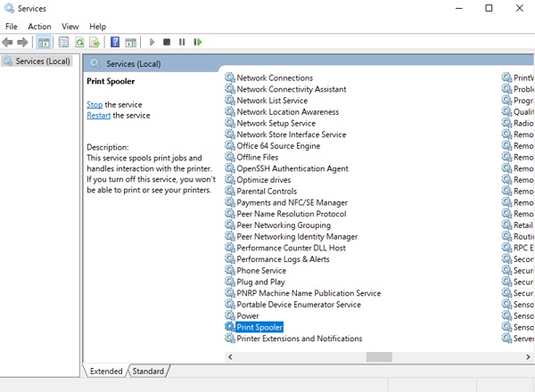Click Stop Service square icon
Screen dimensions: 535x392
167,42
